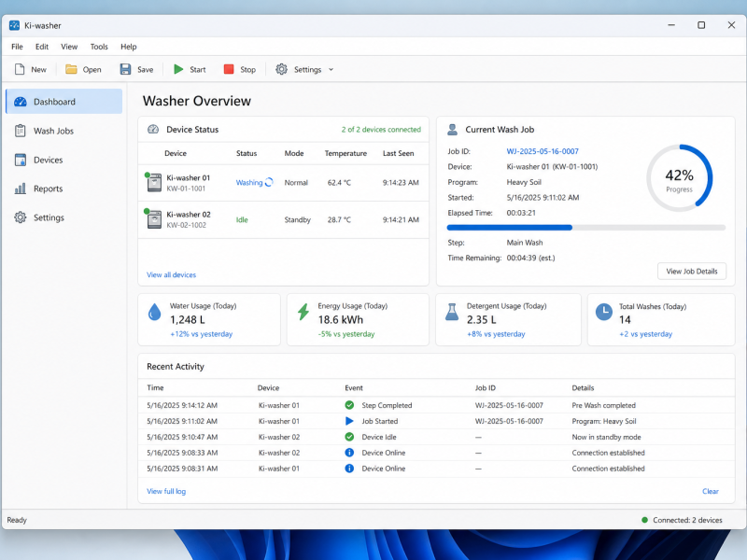Sort by the Temperature column header

coord(345,153)
